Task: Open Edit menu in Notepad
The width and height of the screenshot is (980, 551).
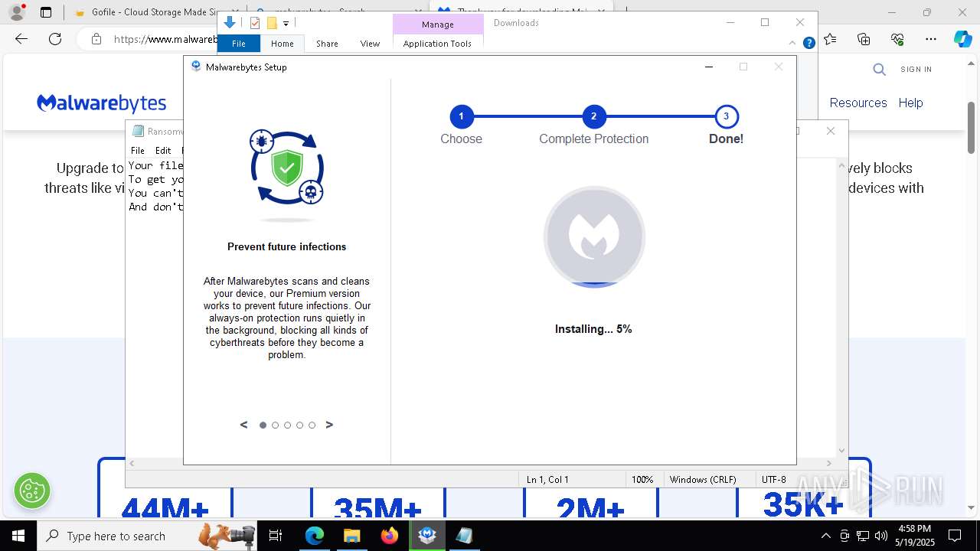Action: (163, 151)
